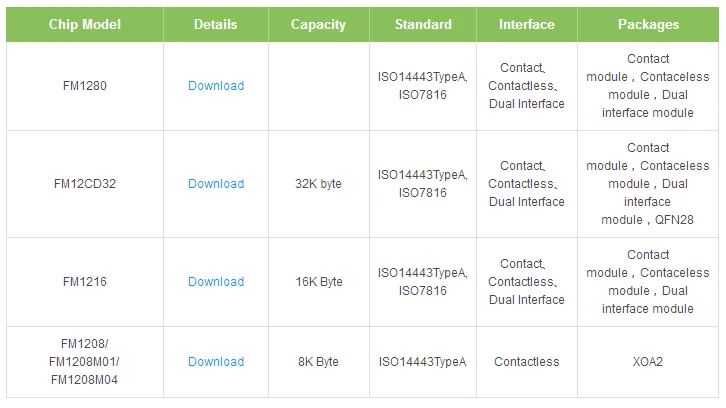
Task: Click the Standard column header
Action: 423,25
